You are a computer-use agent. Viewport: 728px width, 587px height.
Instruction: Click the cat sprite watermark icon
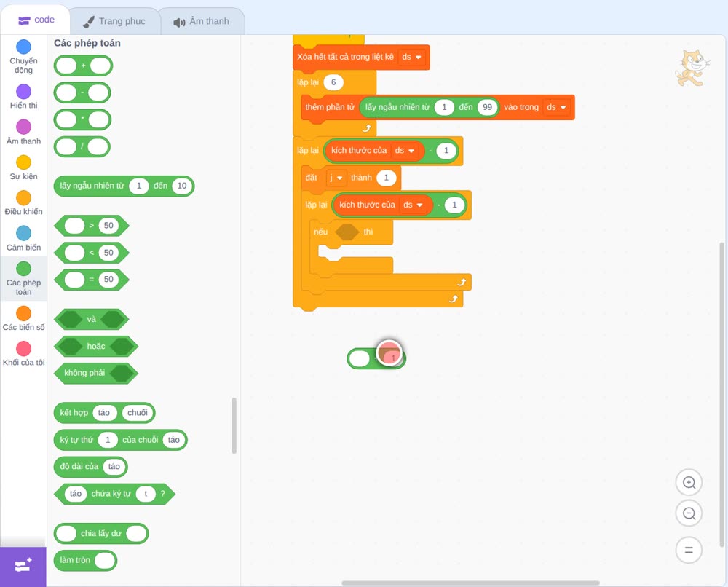(x=692, y=68)
